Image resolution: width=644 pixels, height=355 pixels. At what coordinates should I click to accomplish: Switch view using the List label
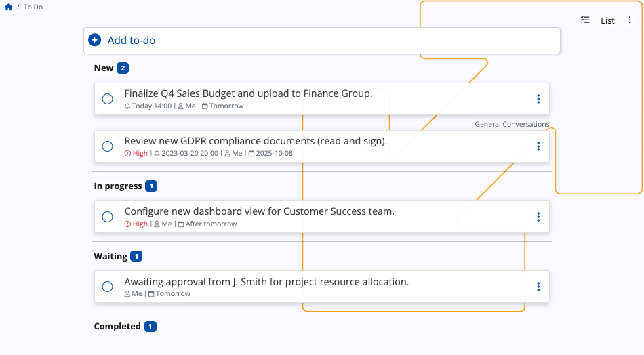coord(607,20)
